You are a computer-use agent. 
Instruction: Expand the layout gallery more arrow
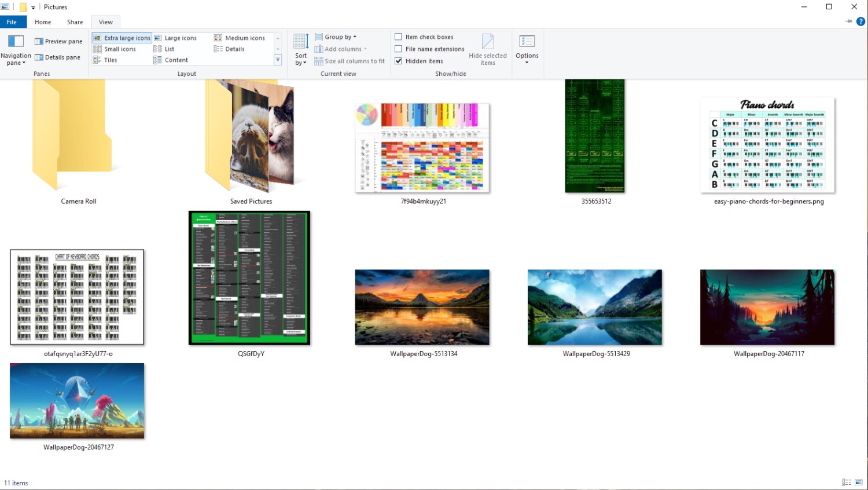click(278, 60)
